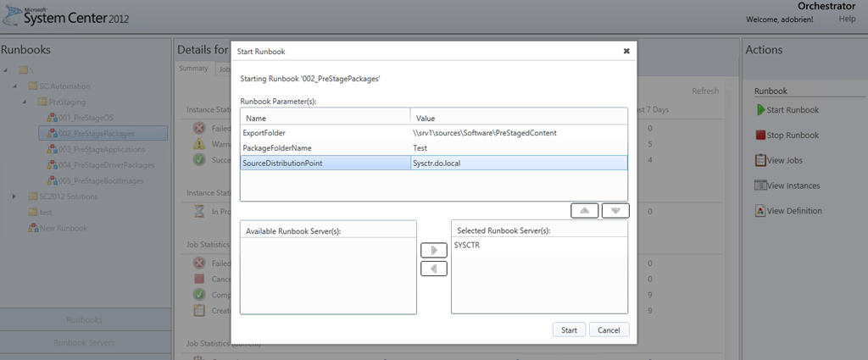The width and height of the screenshot is (868, 360).
Task: Click the Start button in dialog
Action: 569,330
